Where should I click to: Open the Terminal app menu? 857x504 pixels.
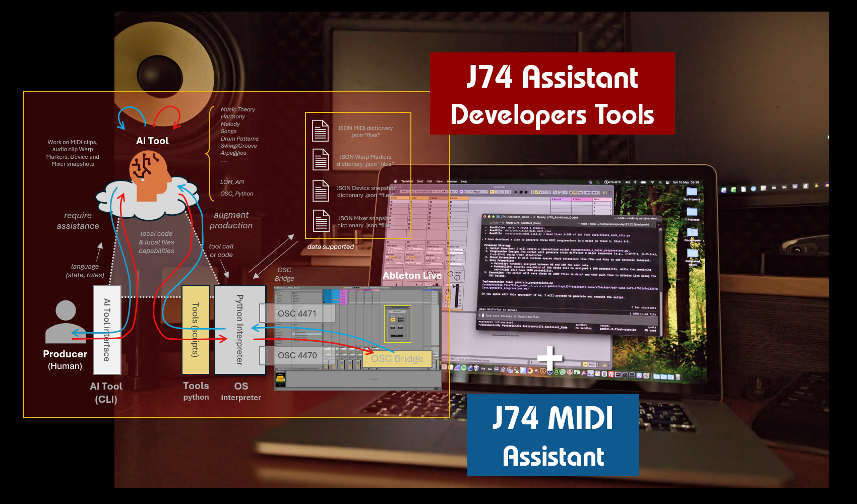pyautogui.click(x=407, y=181)
